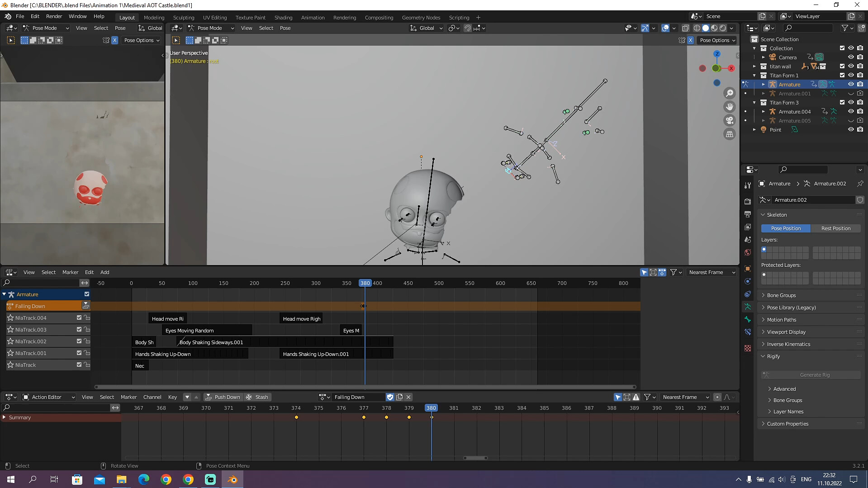Screen dimensions: 868x488
Task: Uncheck the NlaTrack.004 enable checkbox
Action: click(78, 318)
